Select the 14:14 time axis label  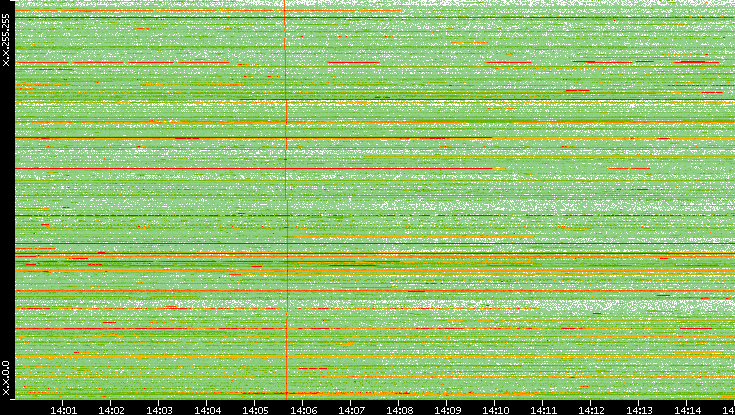(687, 410)
